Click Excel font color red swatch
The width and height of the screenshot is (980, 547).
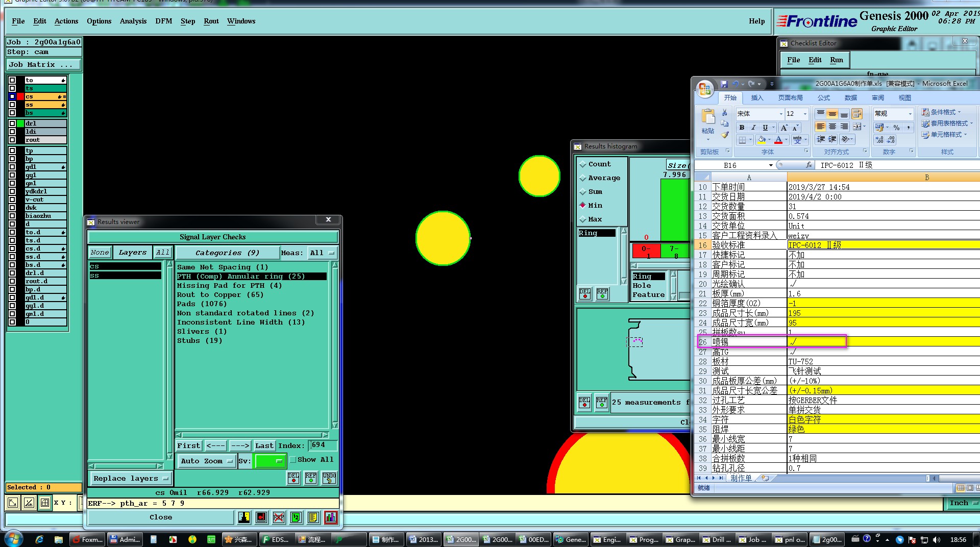point(778,140)
